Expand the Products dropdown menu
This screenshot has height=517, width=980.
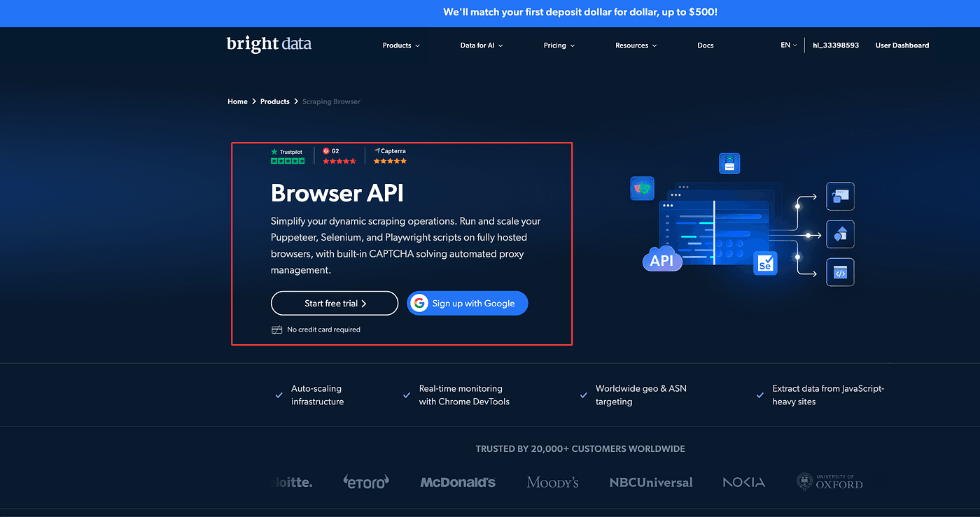pyautogui.click(x=401, y=45)
